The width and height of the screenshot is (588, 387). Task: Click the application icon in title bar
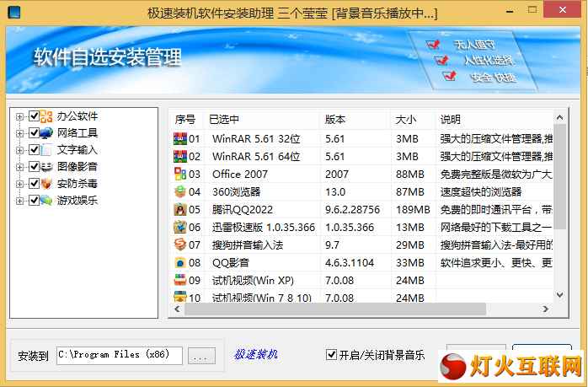point(13,13)
